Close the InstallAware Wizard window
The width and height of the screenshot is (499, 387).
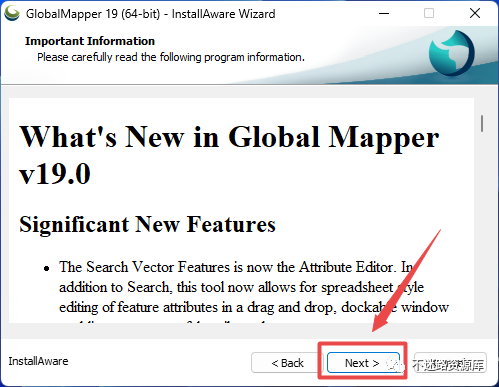[x=475, y=14]
